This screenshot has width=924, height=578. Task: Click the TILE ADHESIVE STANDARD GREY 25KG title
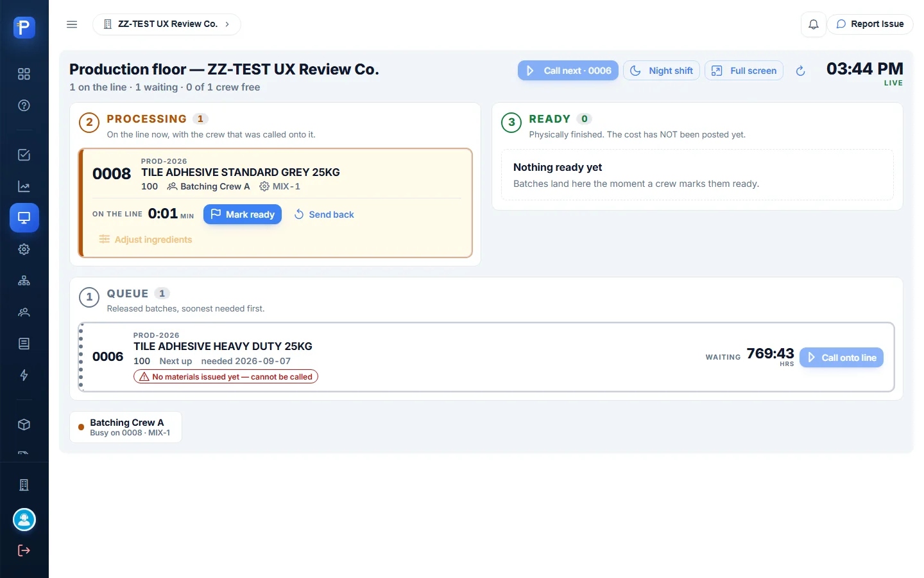pyautogui.click(x=241, y=172)
